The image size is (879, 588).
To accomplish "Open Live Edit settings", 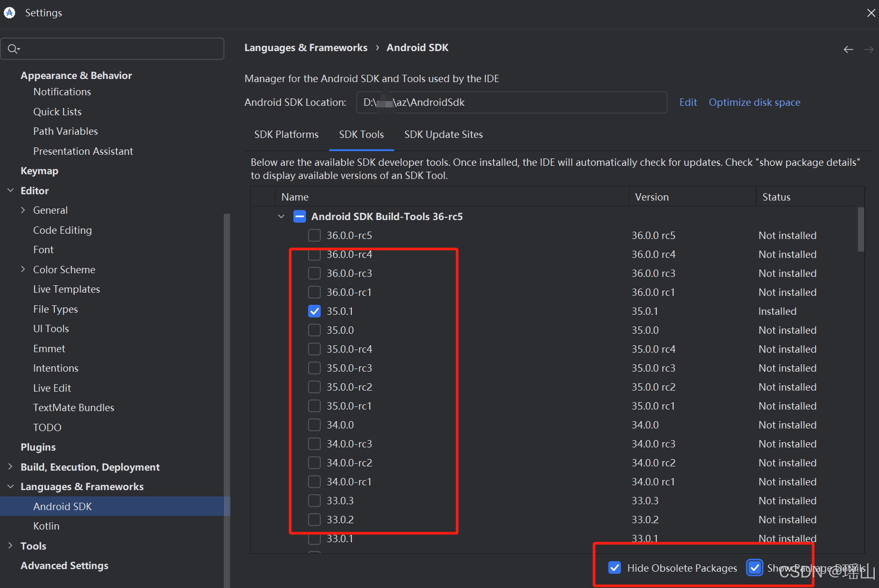I will (x=52, y=388).
